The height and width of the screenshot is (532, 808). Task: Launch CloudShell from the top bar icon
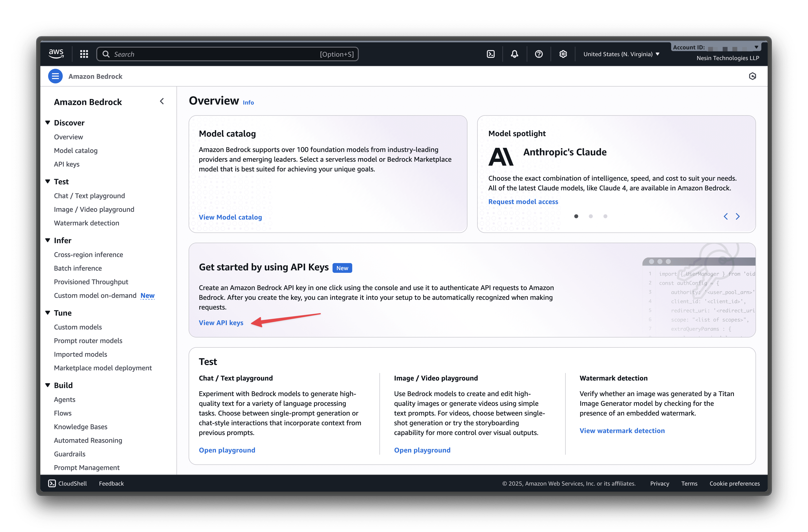[491, 54]
